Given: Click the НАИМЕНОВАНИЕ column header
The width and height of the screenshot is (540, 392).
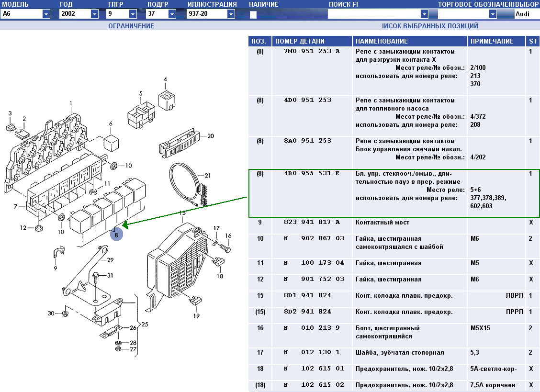Looking at the screenshot, I should point(382,41).
